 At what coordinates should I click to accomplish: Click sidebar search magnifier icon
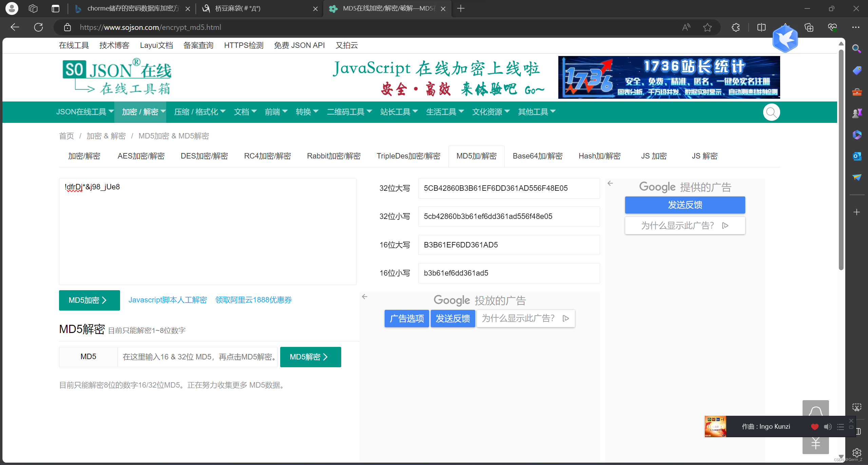[x=857, y=49]
